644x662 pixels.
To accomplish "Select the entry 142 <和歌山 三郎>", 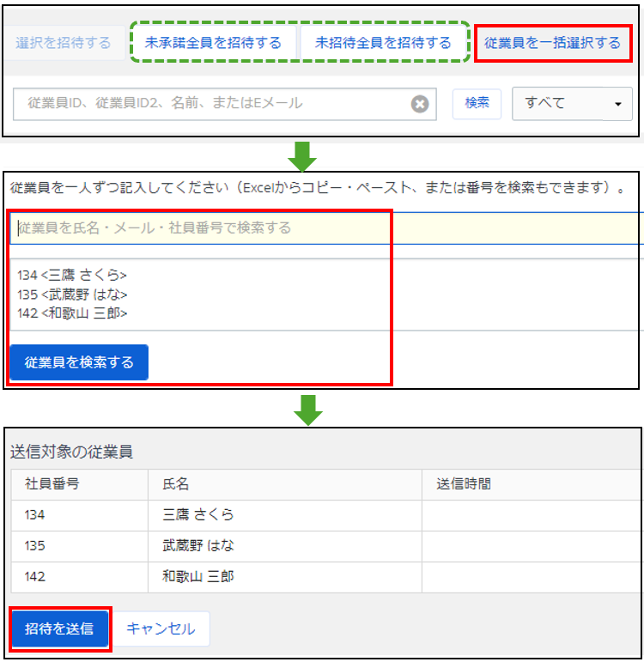I will [x=72, y=313].
